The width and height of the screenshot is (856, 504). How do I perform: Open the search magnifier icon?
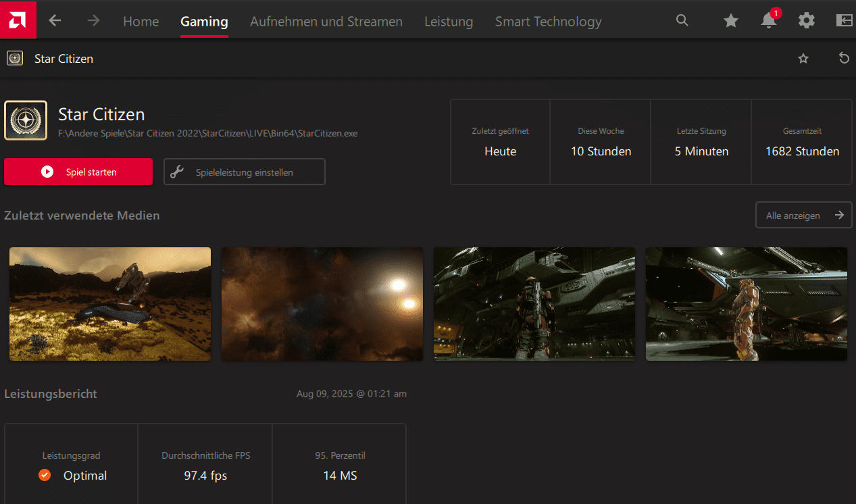pyautogui.click(x=682, y=20)
